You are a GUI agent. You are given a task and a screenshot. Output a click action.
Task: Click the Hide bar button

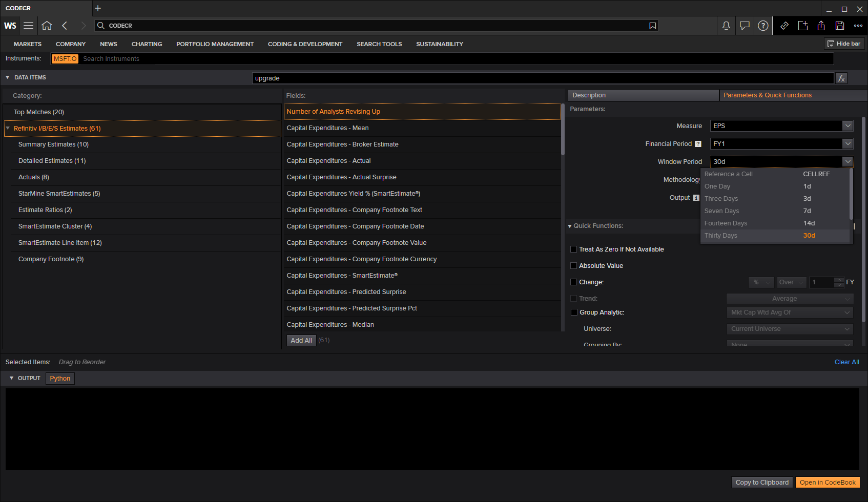(x=844, y=44)
